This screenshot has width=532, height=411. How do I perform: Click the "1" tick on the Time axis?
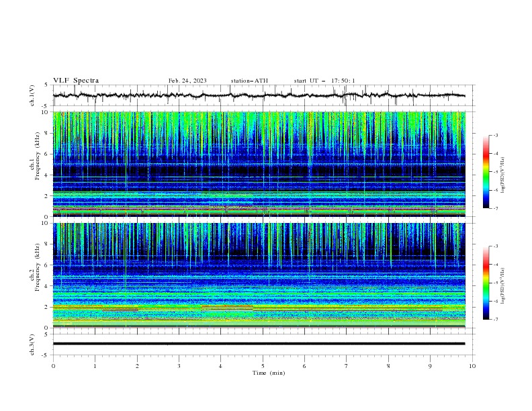point(95,366)
